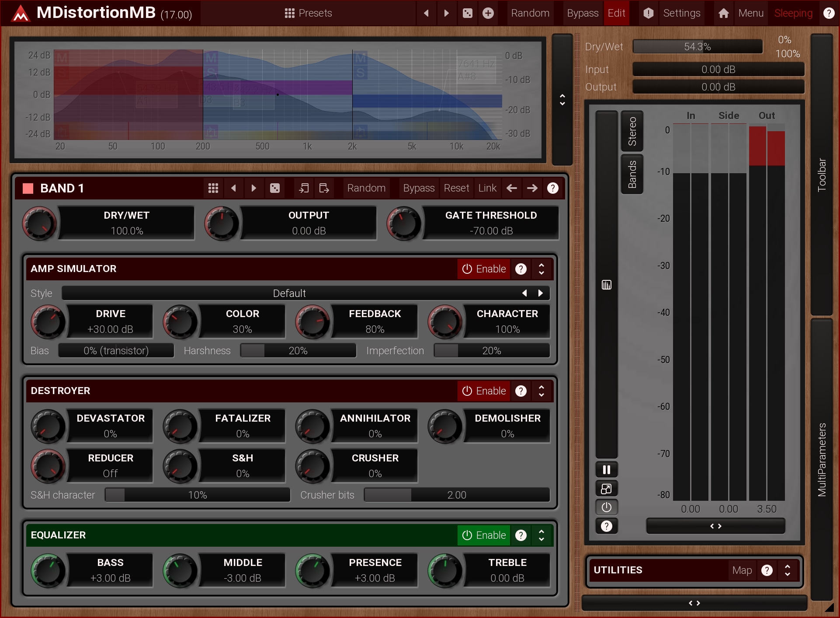840x618 pixels.
Task: Enable the Destroyer section
Action: click(484, 391)
